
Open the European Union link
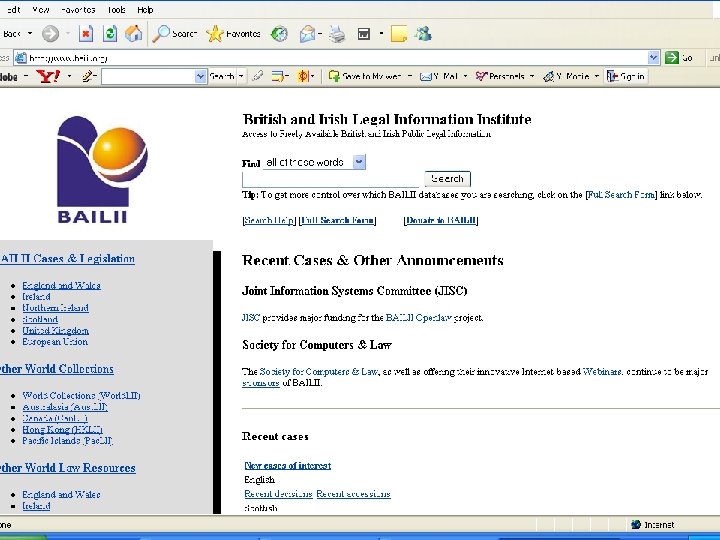pyautogui.click(x=55, y=342)
